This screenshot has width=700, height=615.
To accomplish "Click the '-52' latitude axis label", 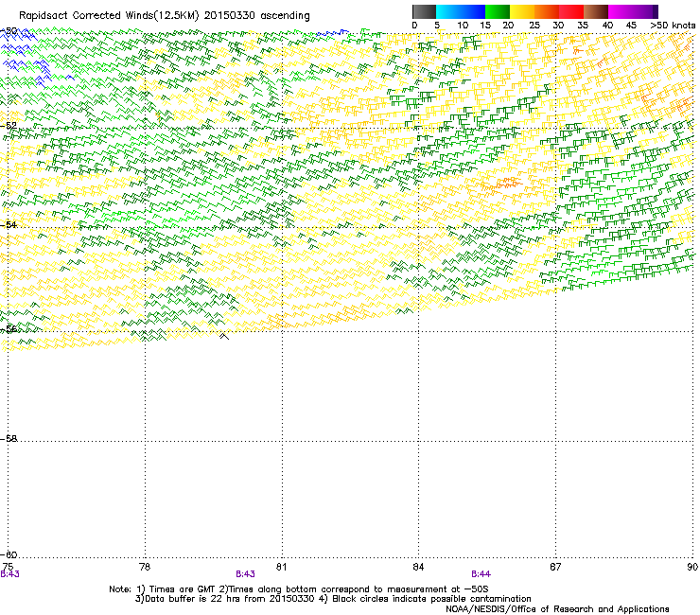I will pyautogui.click(x=9, y=126).
